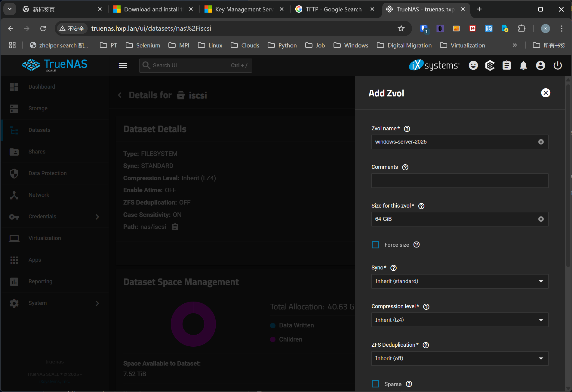
Task: Open the Windows bookmarks folder
Action: [351, 45]
